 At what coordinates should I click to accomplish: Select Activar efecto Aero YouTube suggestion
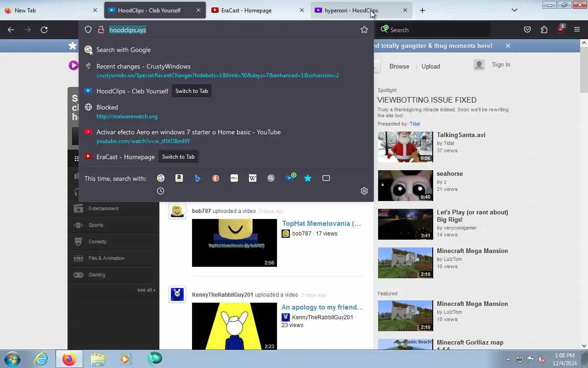[226, 136]
